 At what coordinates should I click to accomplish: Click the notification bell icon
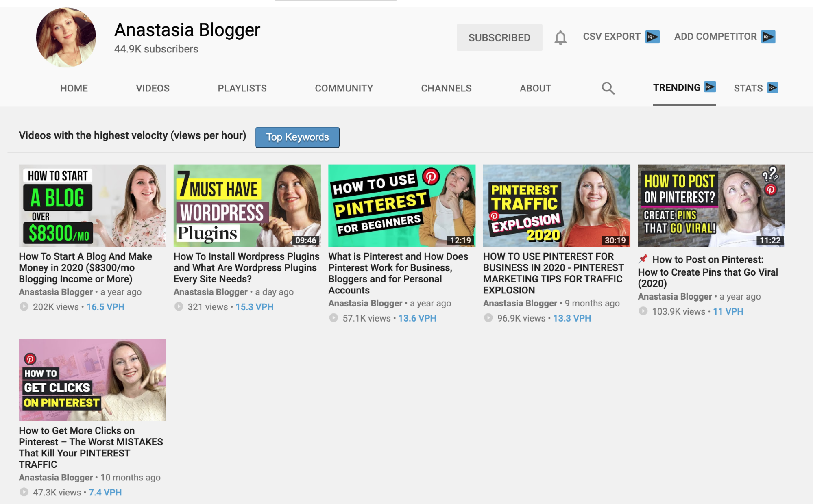(560, 37)
